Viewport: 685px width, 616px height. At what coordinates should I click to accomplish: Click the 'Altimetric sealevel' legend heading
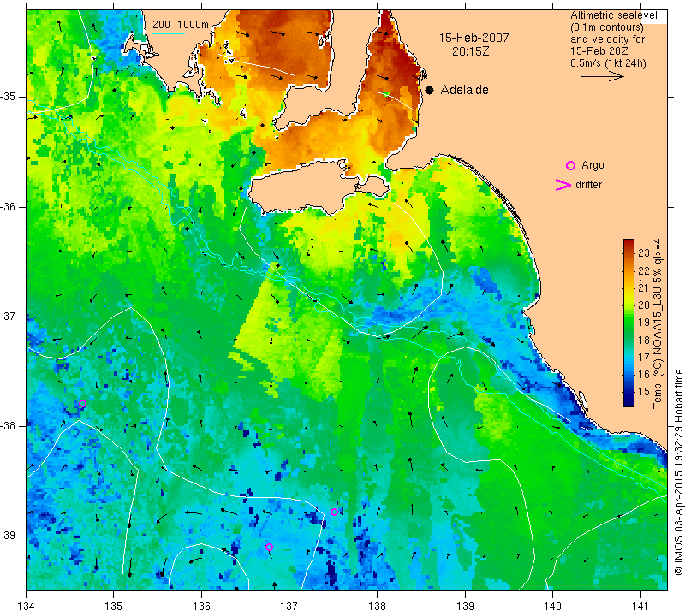[x=614, y=15]
